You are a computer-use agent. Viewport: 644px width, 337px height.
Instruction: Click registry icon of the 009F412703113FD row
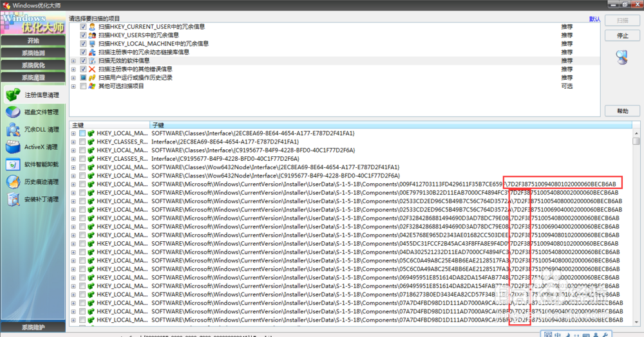click(91, 184)
